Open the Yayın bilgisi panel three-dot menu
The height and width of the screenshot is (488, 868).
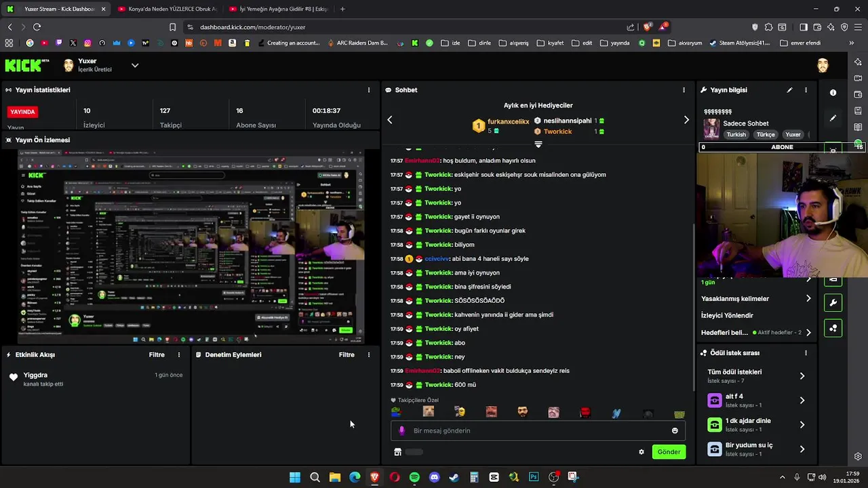(x=806, y=89)
